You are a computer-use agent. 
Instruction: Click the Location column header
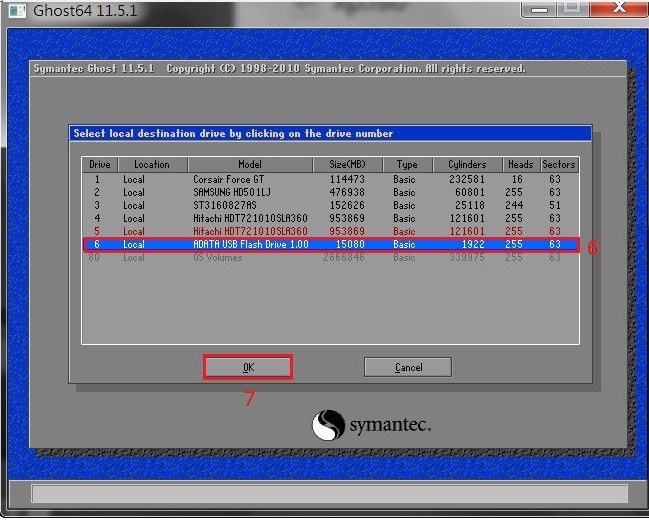[x=152, y=164]
